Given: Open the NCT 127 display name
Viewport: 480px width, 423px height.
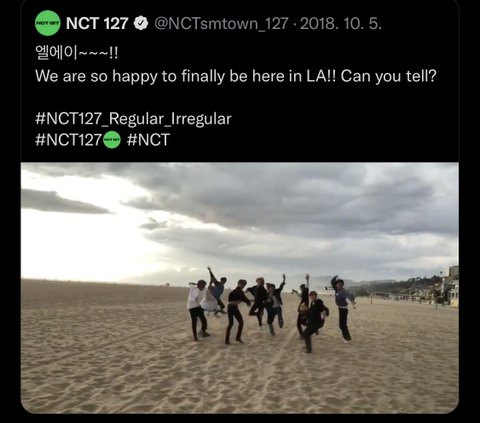Looking at the screenshot, I should coord(97,23).
